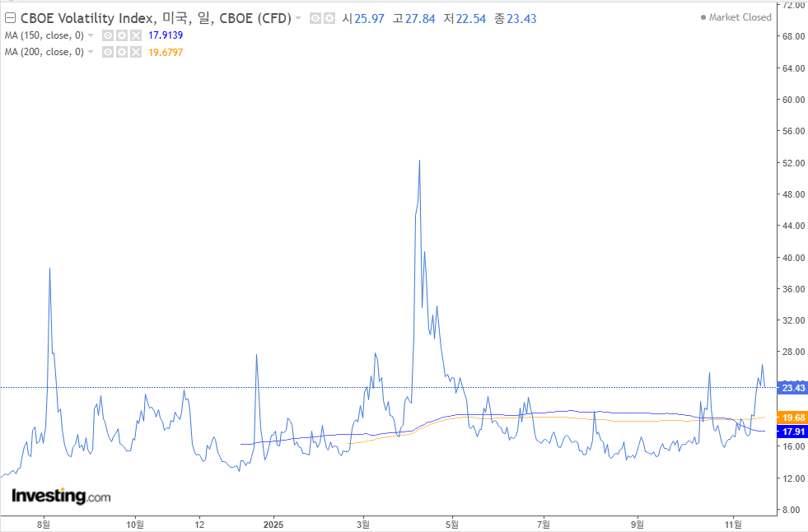Image resolution: width=808 pixels, height=532 pixels.
Task: Click the 28.00 price axis label
Action: click(793, 352)
